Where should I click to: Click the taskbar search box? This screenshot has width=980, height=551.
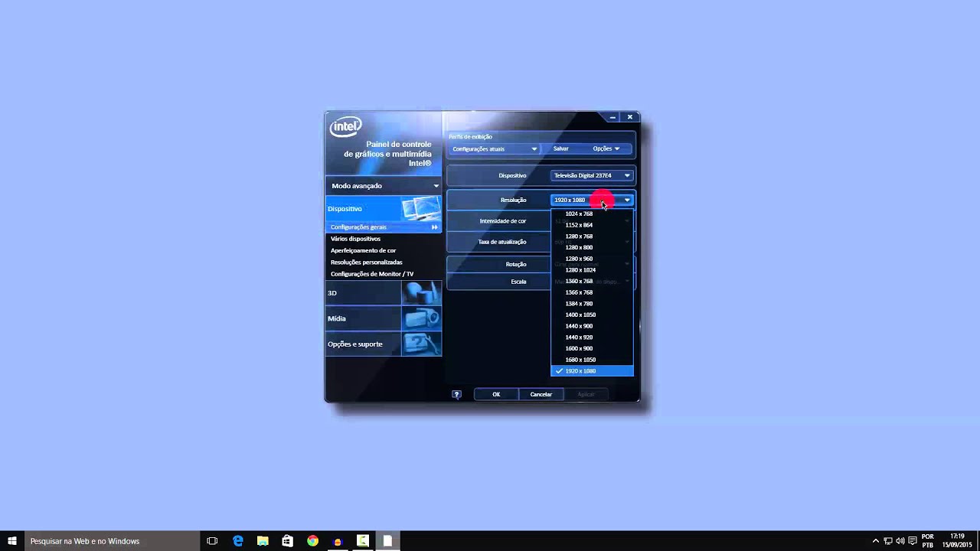pyautogui.click(x=112, y=541)
